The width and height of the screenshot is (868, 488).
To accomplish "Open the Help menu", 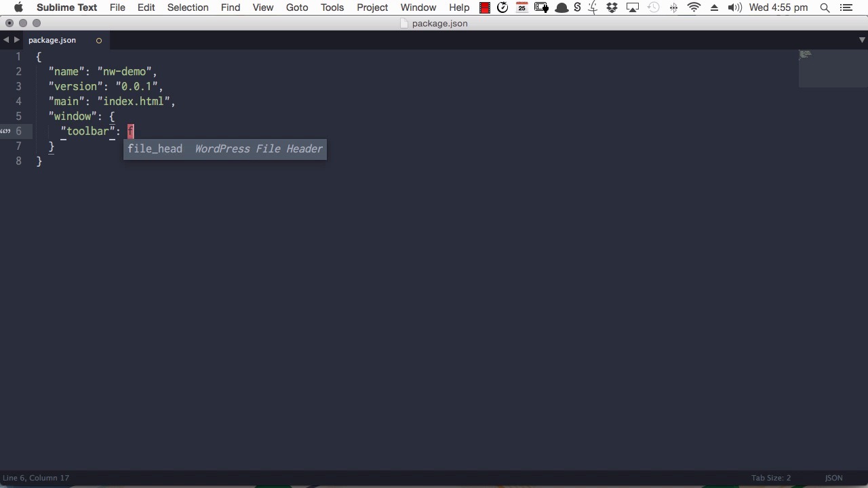I will tap(459, 7).
